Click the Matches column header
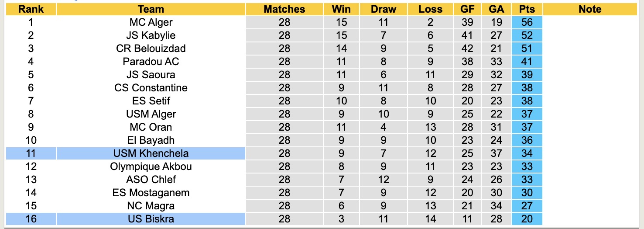This screenshot has height=229, width=644. [x=284, y=9]
